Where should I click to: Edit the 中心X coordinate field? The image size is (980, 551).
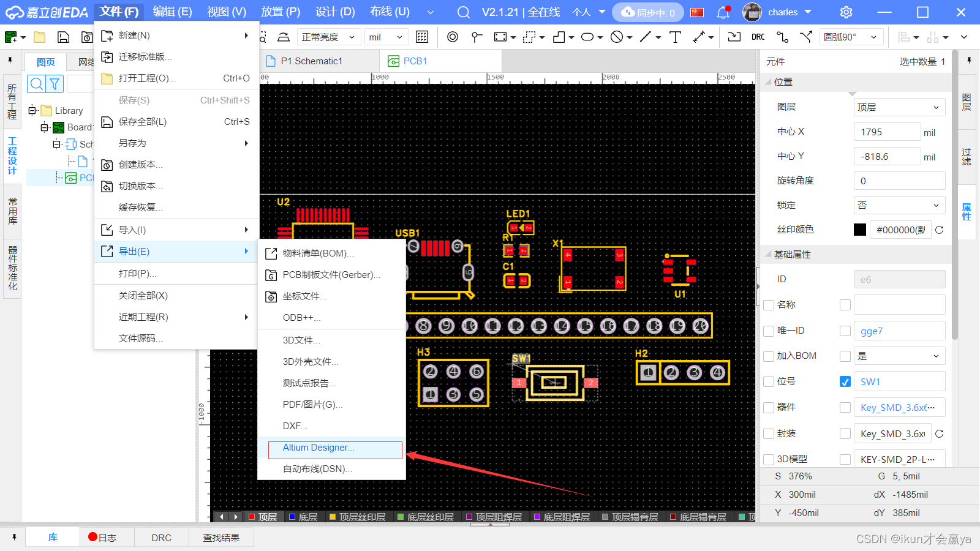887,131
